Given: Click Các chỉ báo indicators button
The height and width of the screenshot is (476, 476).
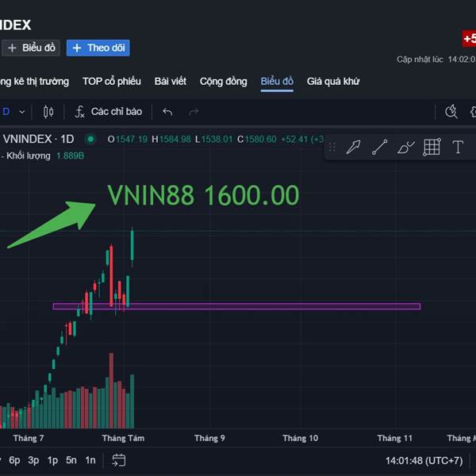Looking at the screenshot, I should 117,112.
